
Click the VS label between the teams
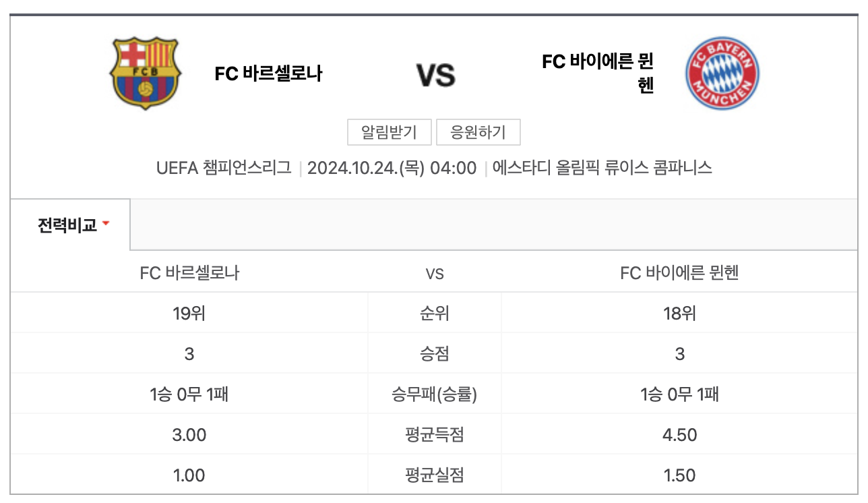coord(436,76)
